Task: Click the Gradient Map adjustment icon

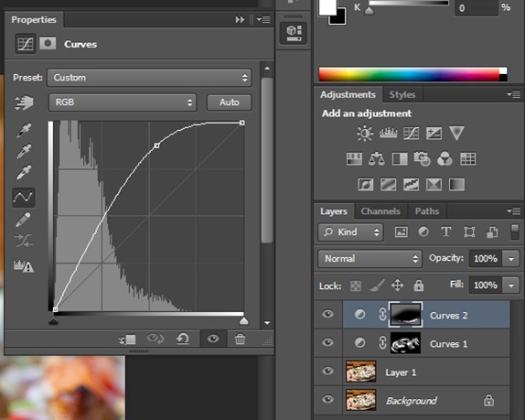Action: tap(456, 184)
